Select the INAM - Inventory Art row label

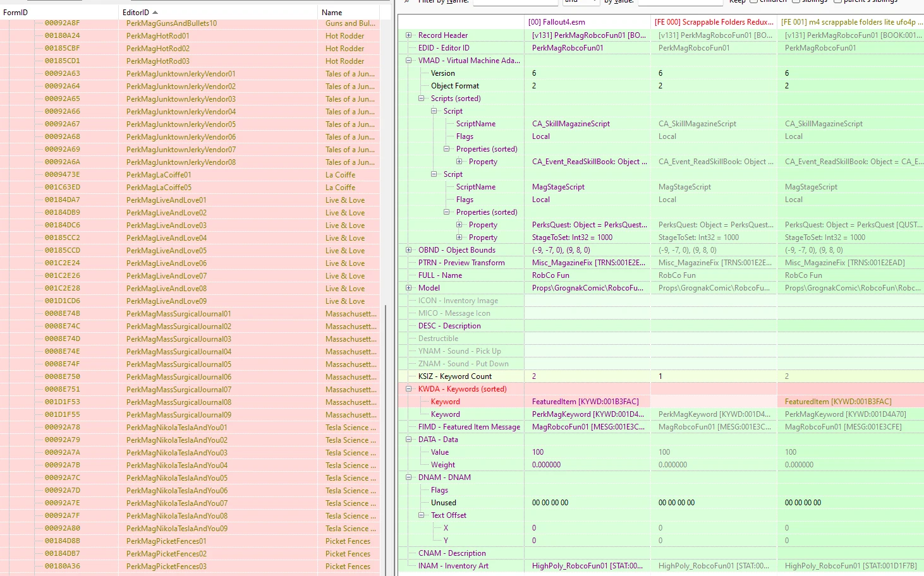(453, 566)
